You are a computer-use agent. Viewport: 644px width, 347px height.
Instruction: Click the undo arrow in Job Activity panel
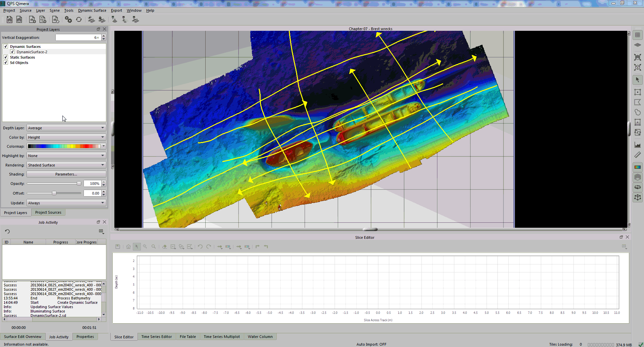(7, 231)
